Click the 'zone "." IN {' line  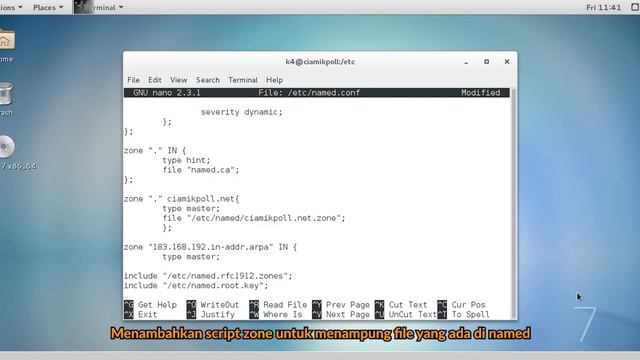coord(155,151)
